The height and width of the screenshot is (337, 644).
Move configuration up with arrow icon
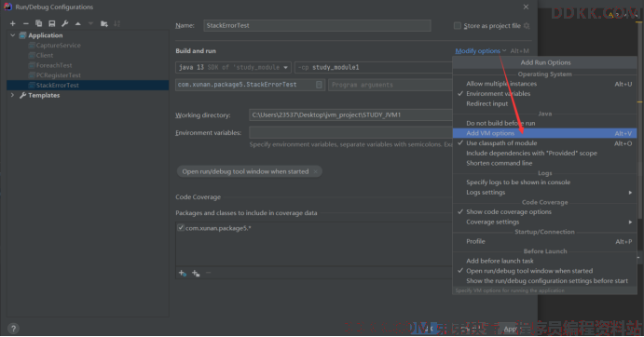(x=77, y=24)
